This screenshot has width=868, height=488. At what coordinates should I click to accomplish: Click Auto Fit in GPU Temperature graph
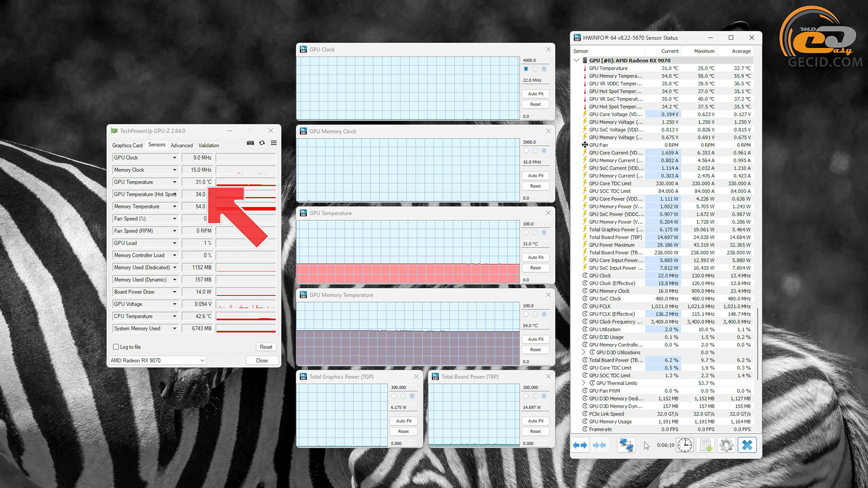536,258
